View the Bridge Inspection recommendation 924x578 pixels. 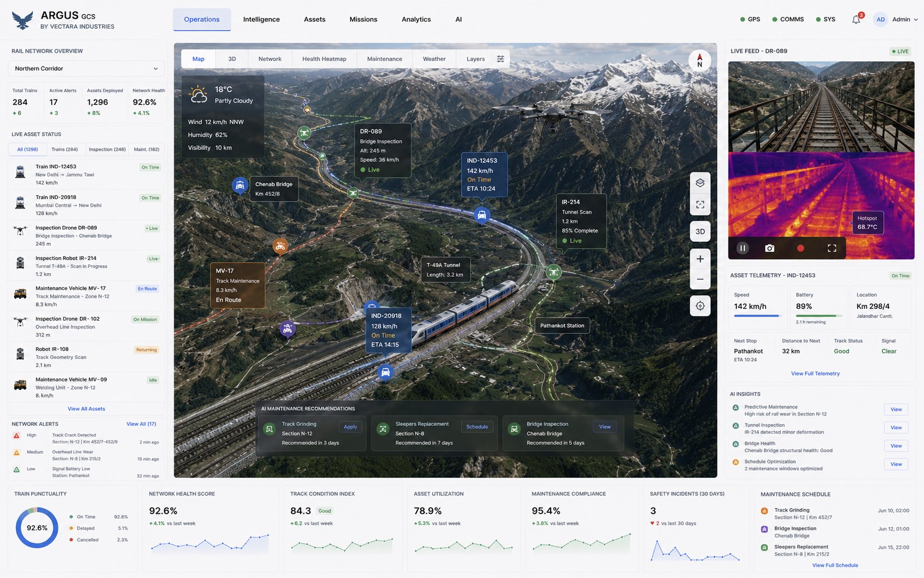click(x=605, y=427)
